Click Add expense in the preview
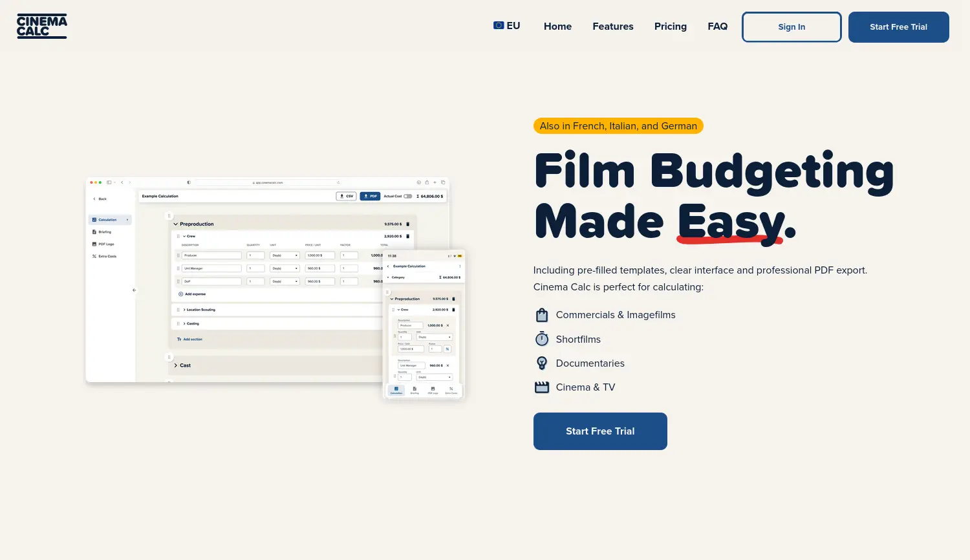Screen dimensions: 970x560 click(192, 294)
